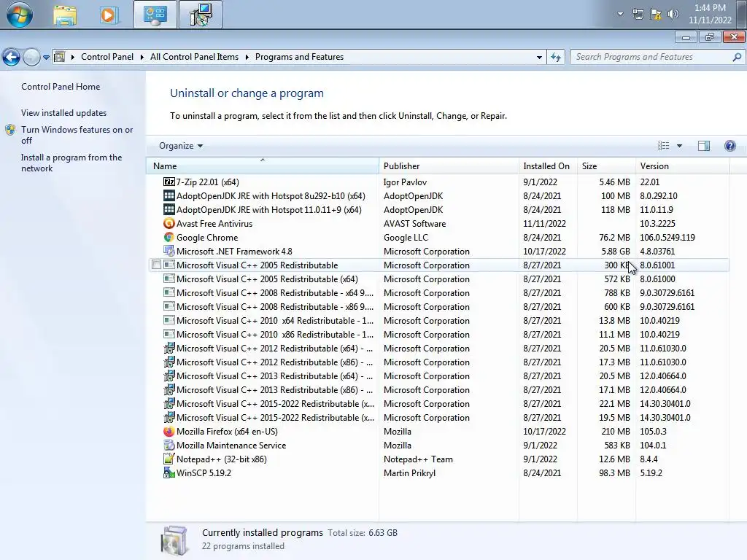Click the Igor Pavlov publisher cell

(x=405, y=182)
